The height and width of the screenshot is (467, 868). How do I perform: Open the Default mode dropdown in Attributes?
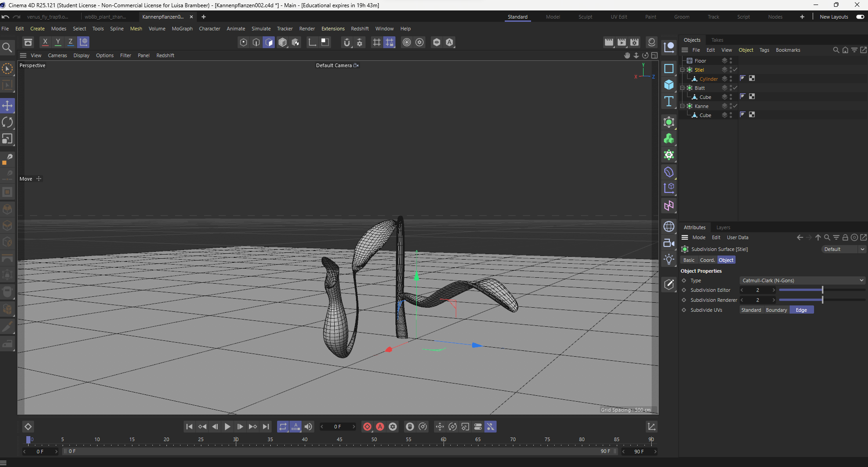point(844,249)
